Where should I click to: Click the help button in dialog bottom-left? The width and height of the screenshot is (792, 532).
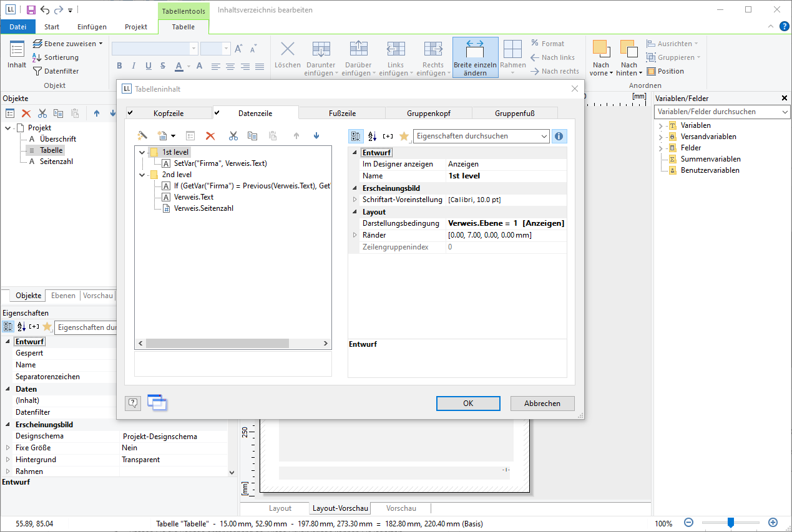(x=132, y=403)
